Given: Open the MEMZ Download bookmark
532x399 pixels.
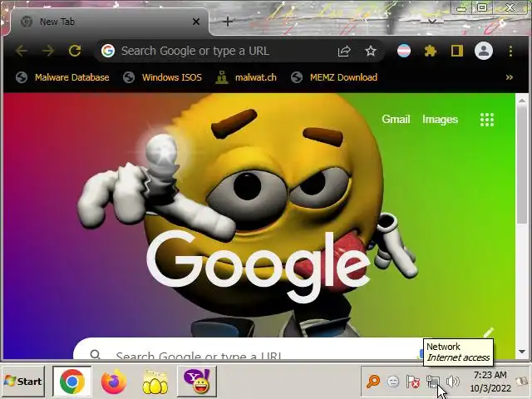Looking at the screenshot, I should (334, 77).
